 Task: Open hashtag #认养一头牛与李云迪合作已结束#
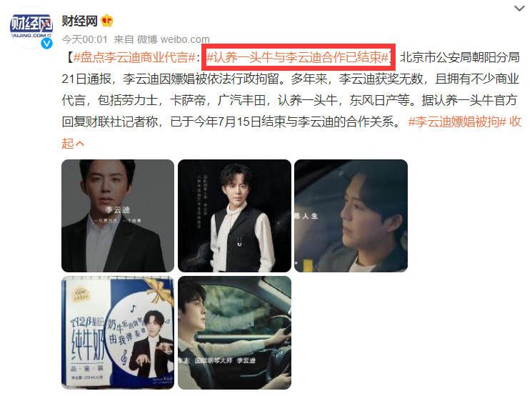298,57
